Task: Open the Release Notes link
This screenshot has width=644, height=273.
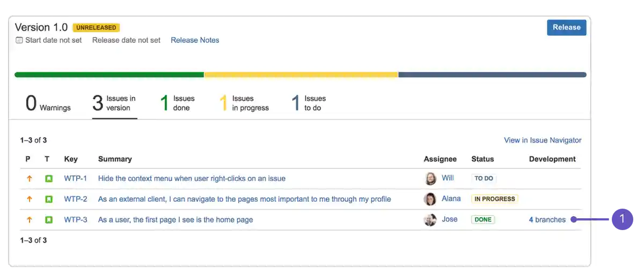Action: [x=195, y=40]
